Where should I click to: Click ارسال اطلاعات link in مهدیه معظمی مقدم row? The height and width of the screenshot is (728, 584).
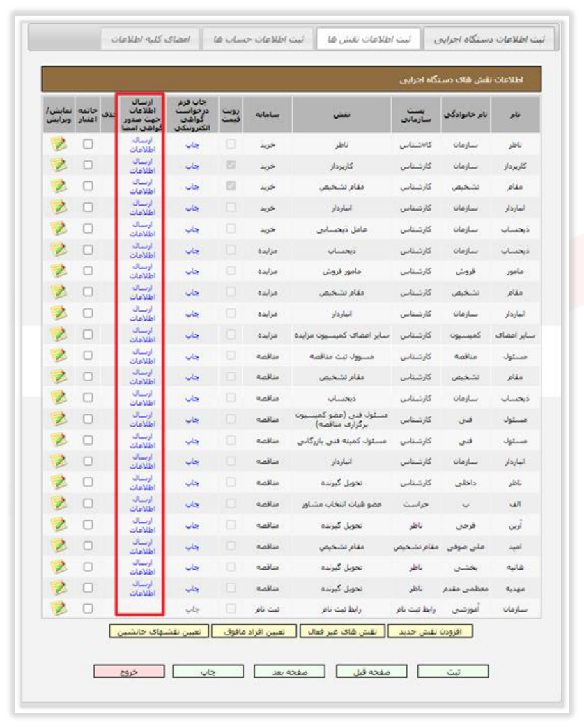pyautogui.click(x=142, y=589)
